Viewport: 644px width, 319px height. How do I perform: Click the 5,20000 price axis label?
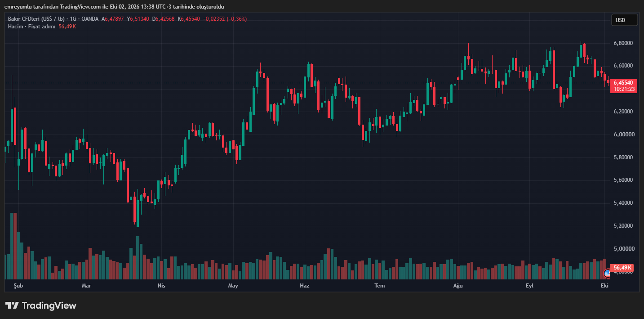coord(623,226)
